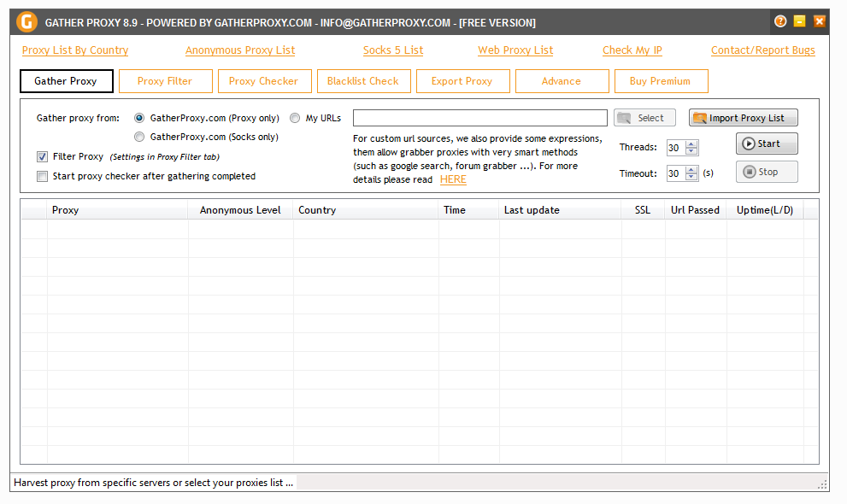Sort by the Uptime(L/D) column header
Viewport: 847px width, 504px height.
[765, 210]
